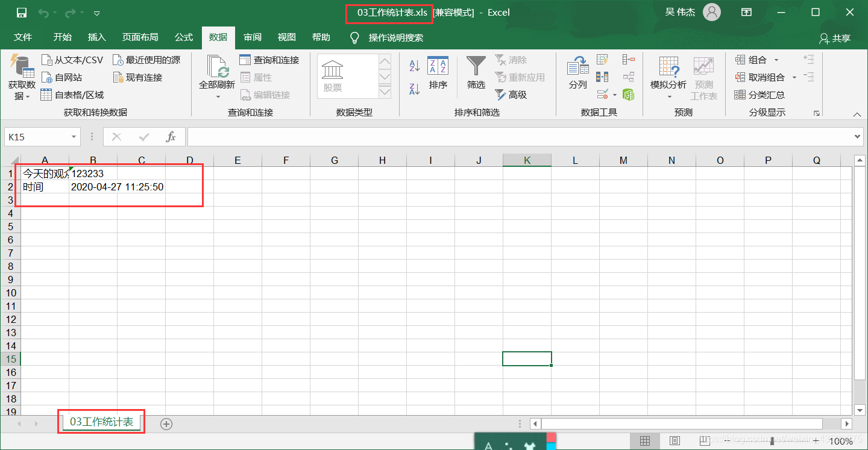Expand the 取消组合 dropdown arrow

(794, 77)
